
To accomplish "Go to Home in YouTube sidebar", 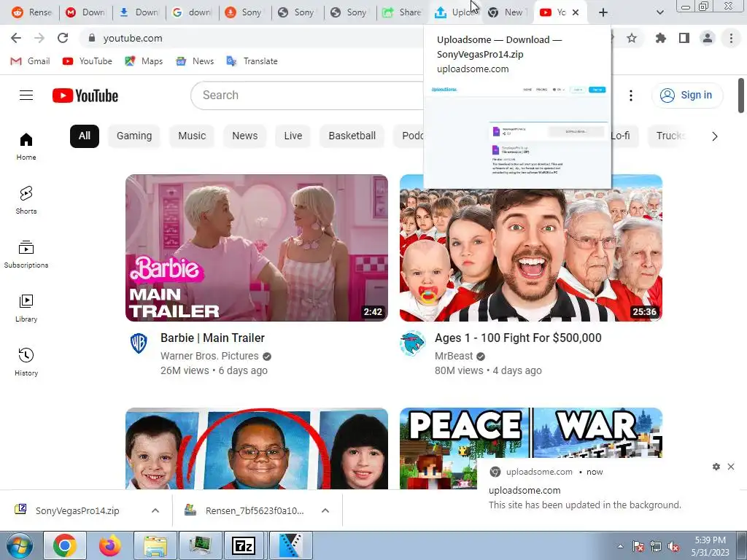I will click(x=26, y=146).
